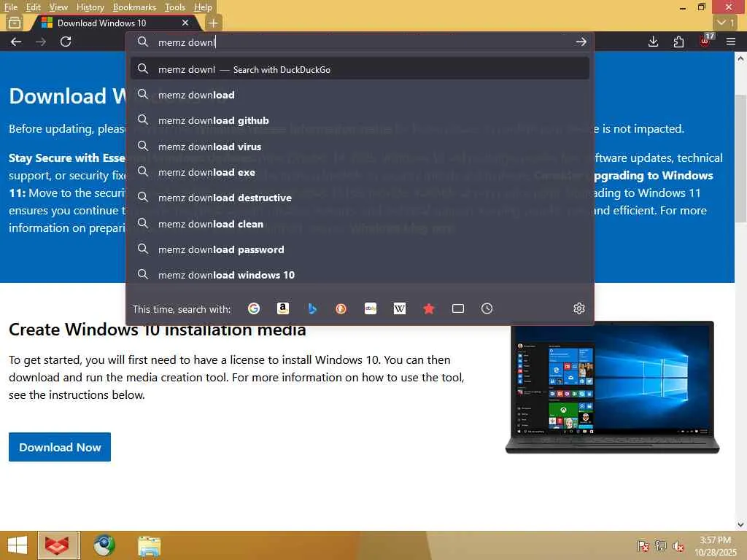Open the muted volume tray icon
747x560 pixels.
(678, 545)
